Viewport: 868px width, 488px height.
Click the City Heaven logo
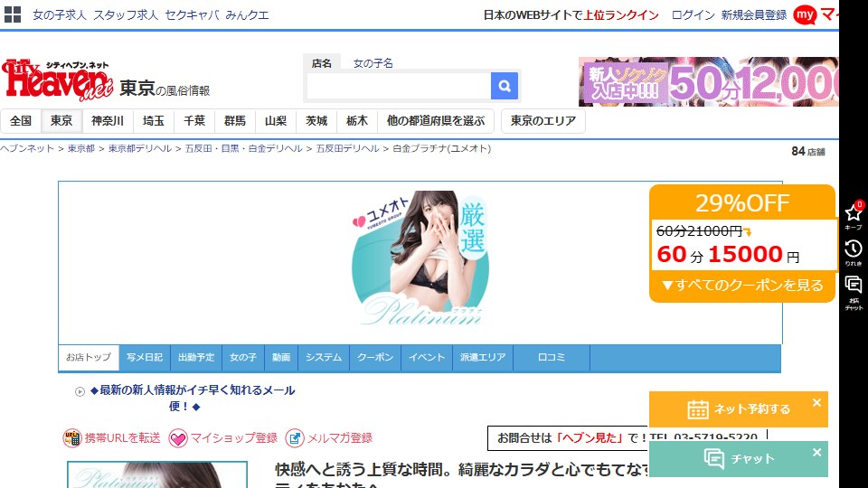click(58, 80)
